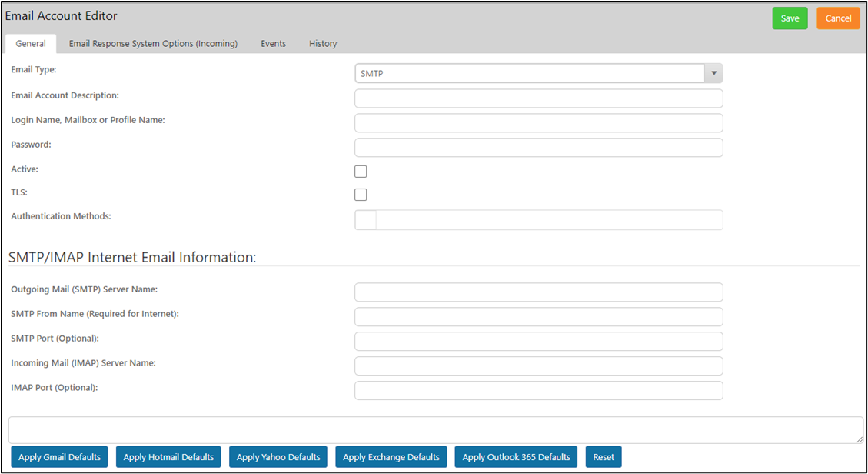
Task: Click the 'Email Type:' label
Action: tap(34, 70)
